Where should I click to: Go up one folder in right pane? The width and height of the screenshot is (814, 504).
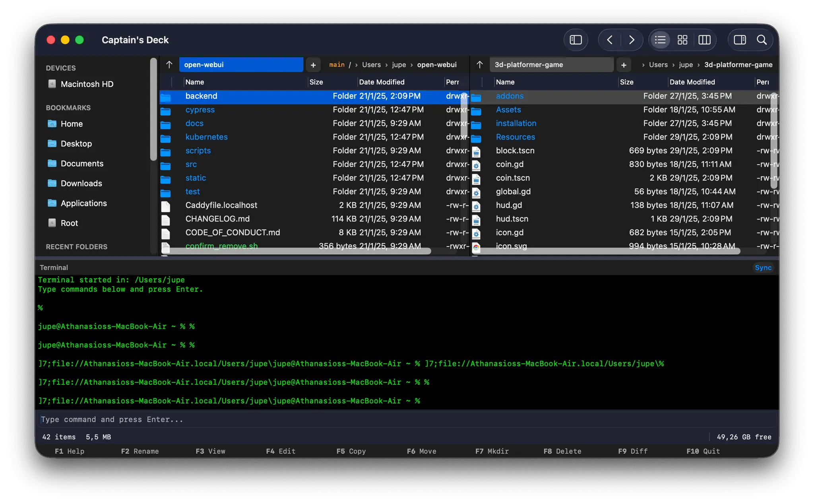[480, 65]
